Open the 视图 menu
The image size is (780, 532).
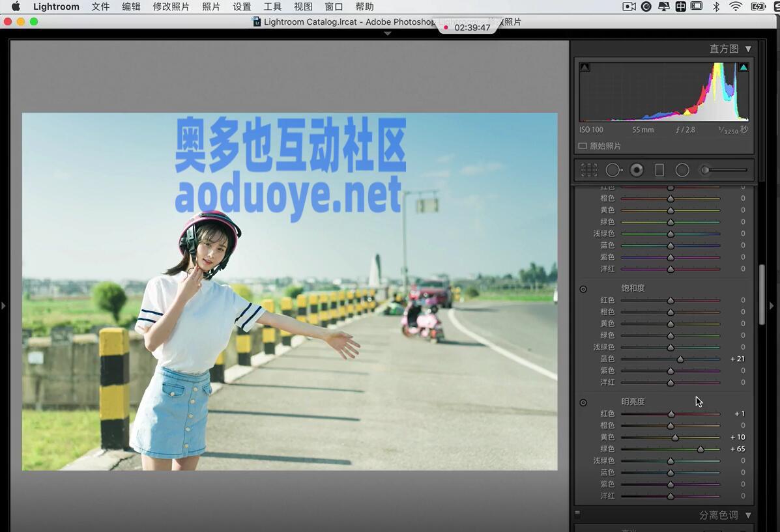[303, 7]
